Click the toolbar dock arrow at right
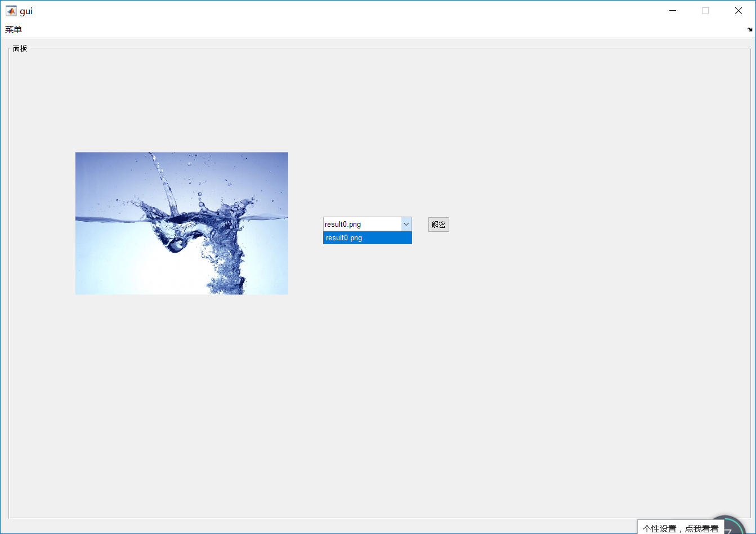This screenshot has width=756, height=534. pyautogui.click(x=750, y=30)
